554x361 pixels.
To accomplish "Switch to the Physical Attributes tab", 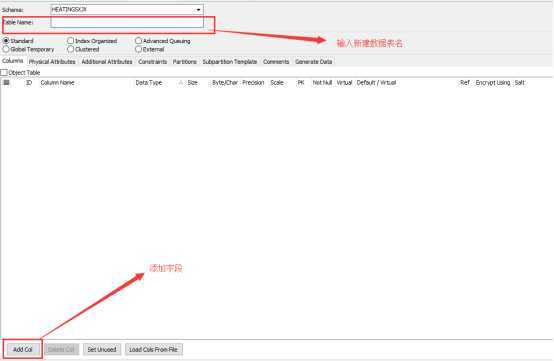I will [52, 61].
